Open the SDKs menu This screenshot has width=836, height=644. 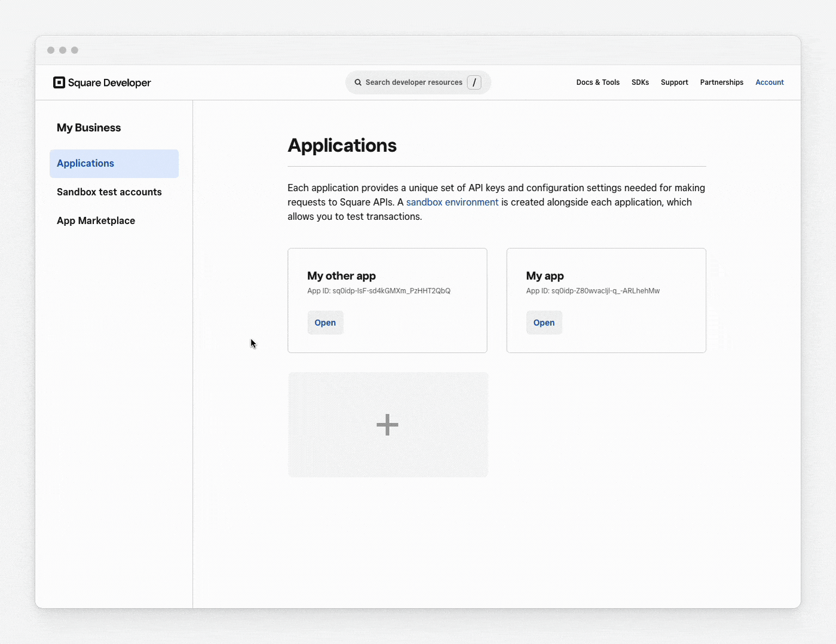(640, 82)
